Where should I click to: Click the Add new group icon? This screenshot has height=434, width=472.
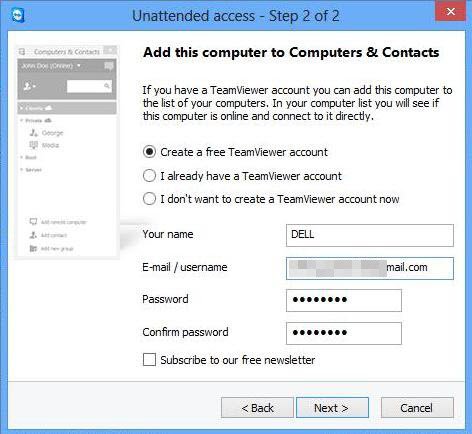(33, 248)
